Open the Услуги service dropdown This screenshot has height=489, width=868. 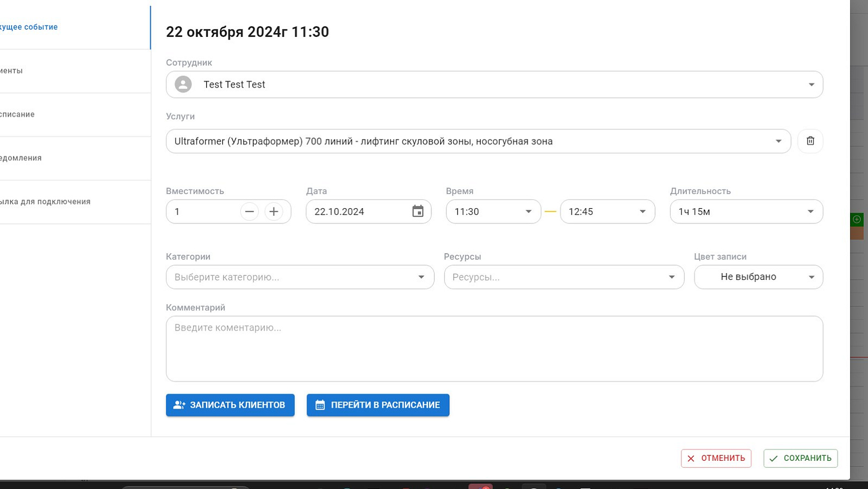(x=478, y=141)
